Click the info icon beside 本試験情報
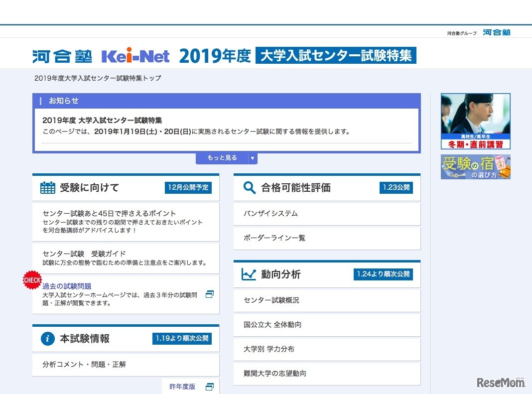The width and height of the screenshot is (532, 394). point(48,339)
